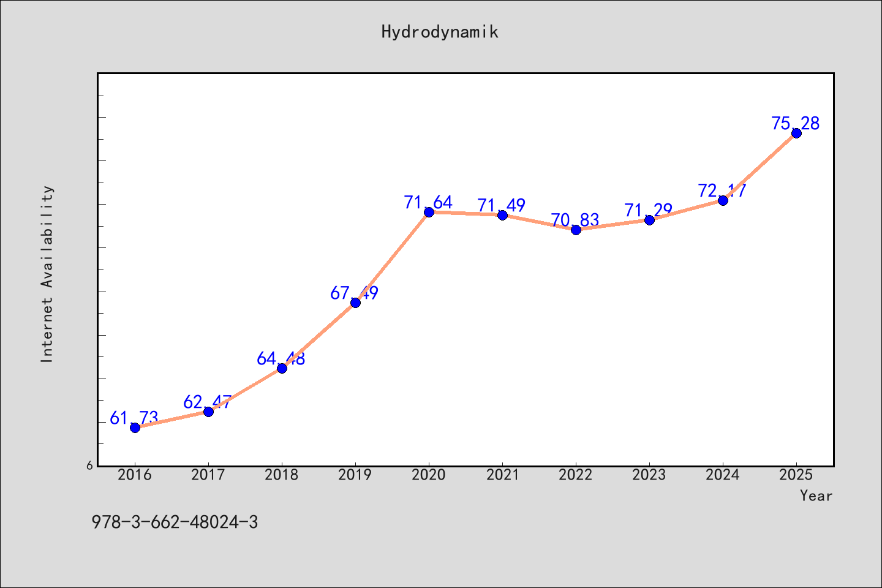The height and width of the screenshot is (588, 882).
Task: Click the x-axis tick label 2023
Action: point(649,475)
